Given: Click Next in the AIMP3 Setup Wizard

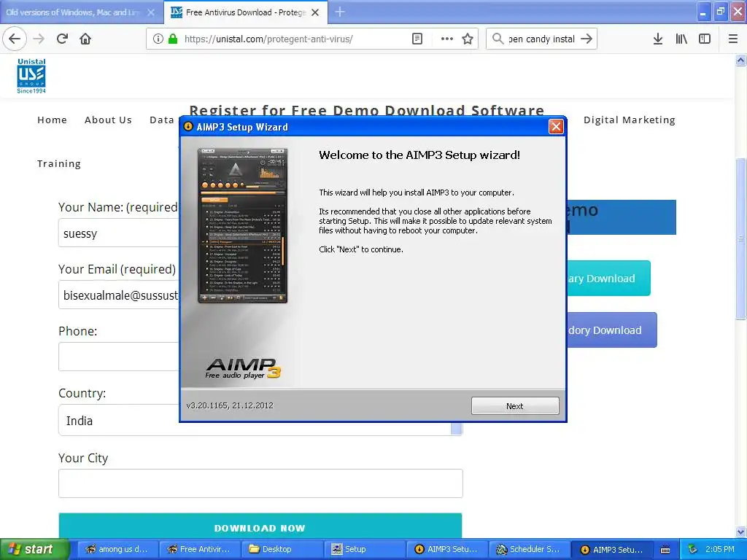Looking at the screenshot, I should coord(515,405).
